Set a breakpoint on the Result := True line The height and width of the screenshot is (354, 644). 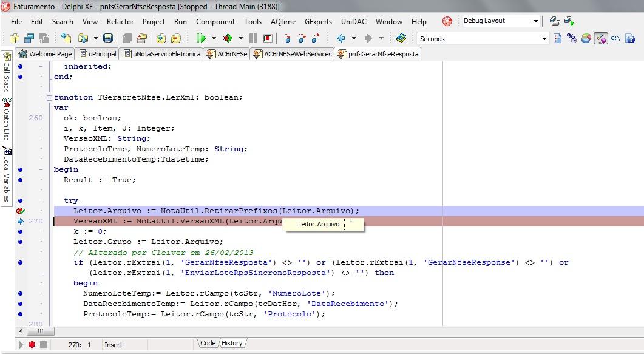click(x=20, y=180)
